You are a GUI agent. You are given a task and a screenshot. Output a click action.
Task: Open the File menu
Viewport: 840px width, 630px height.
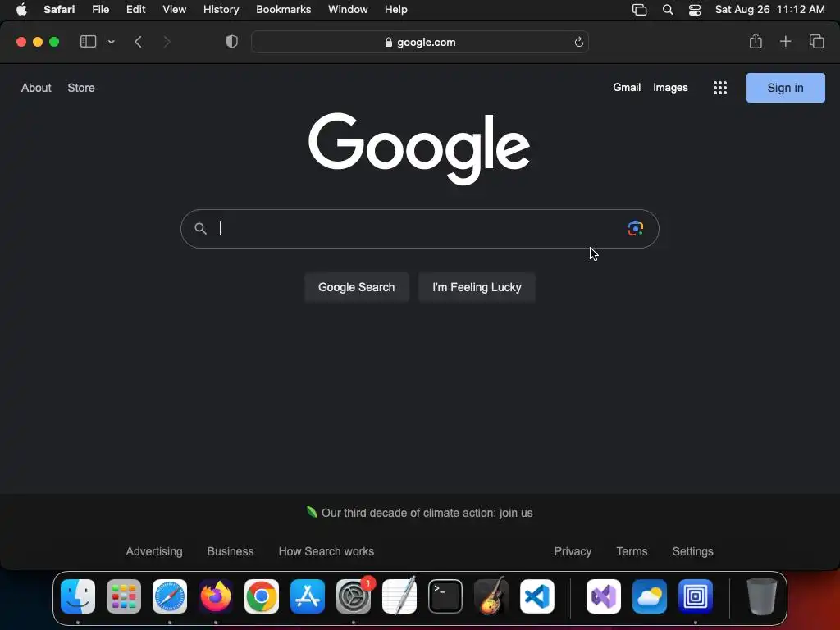[x=101, y=10]
